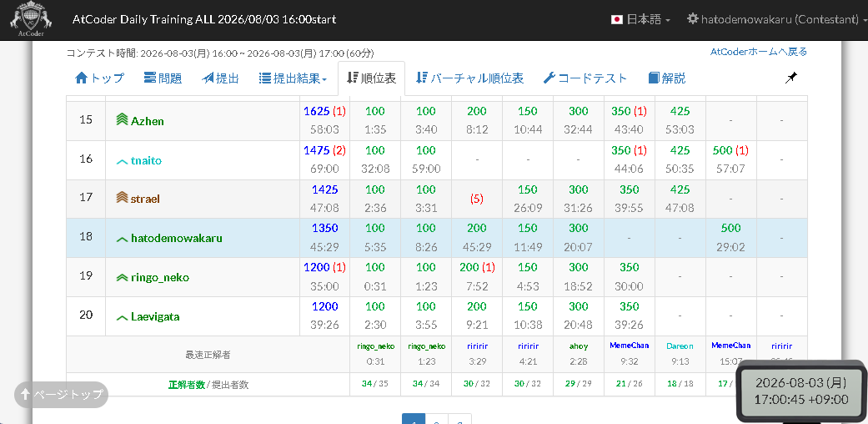Click the pin icon beside tabs
This screenshot has width=868, height=424.
point(791,78)
